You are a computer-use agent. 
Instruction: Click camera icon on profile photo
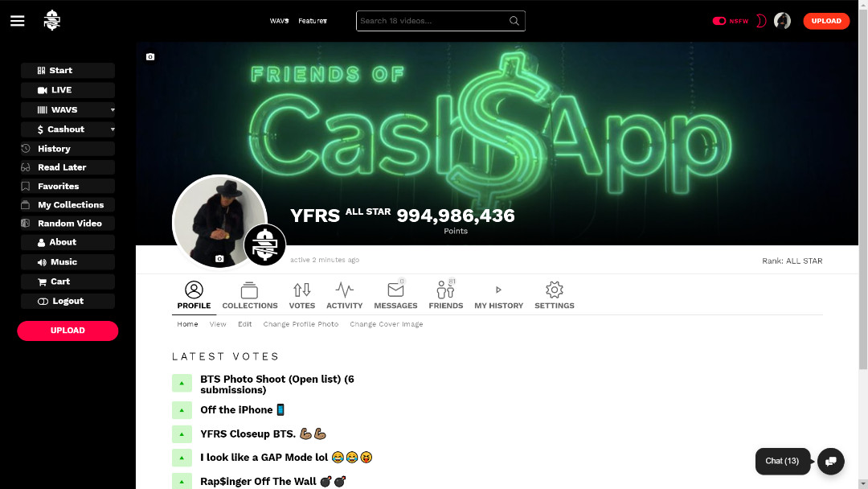[219, 259]
